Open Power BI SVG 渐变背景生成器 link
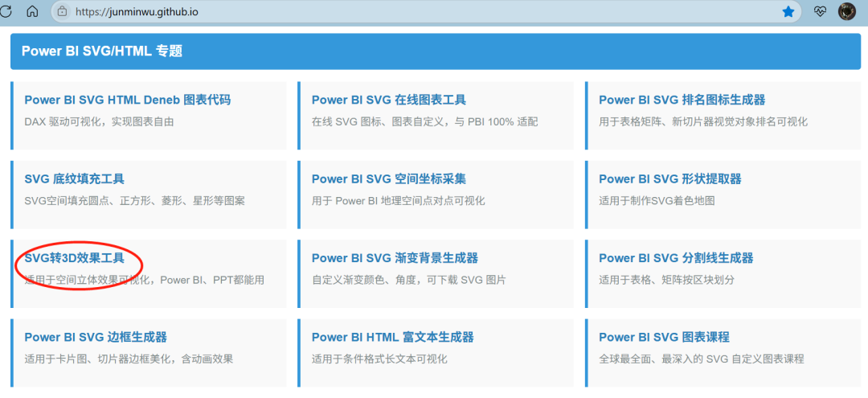868x398 pixels. [x=395, y=259]
